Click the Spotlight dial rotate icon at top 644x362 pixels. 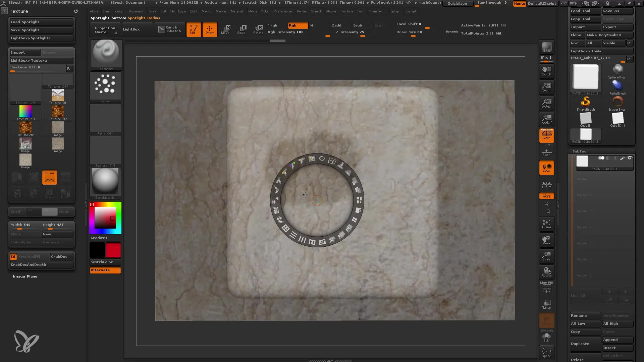coord(322,159)
